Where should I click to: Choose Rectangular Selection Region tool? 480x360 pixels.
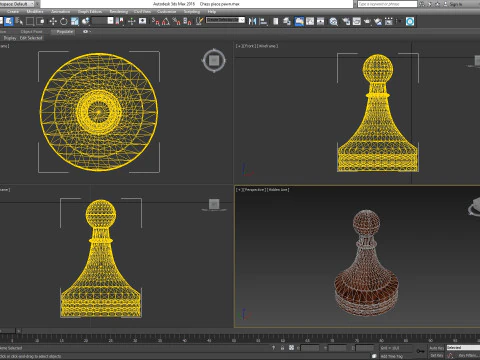coord(30,21)
